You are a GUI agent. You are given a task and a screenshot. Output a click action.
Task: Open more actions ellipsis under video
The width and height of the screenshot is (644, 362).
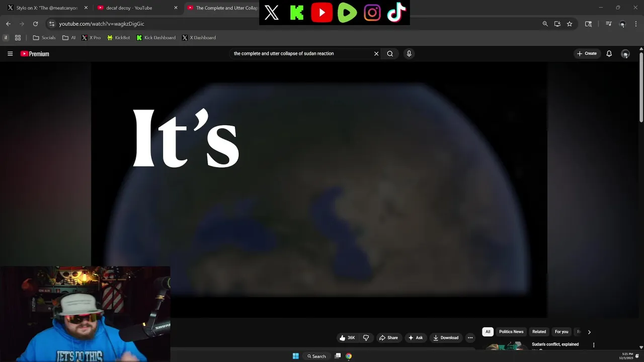click(470, 338)
